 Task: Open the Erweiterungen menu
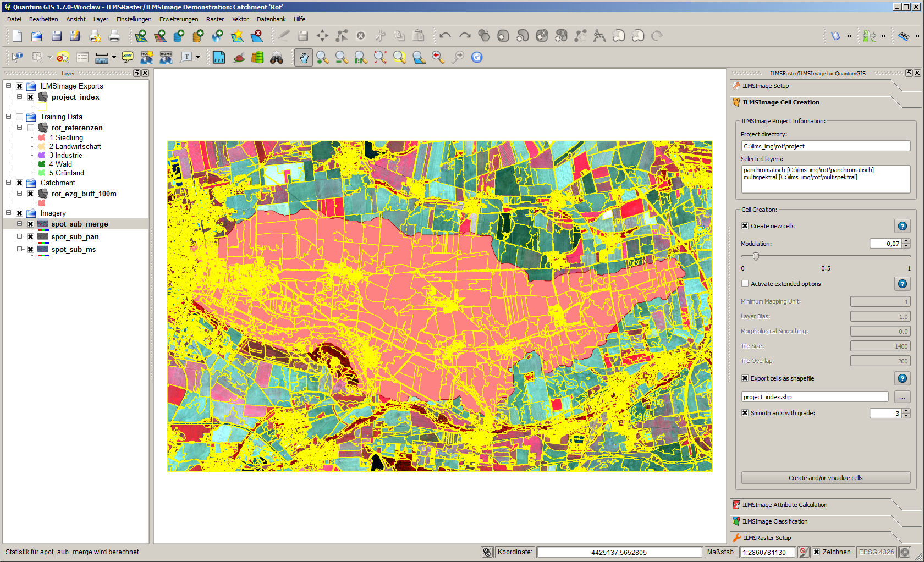coord(179,19)
